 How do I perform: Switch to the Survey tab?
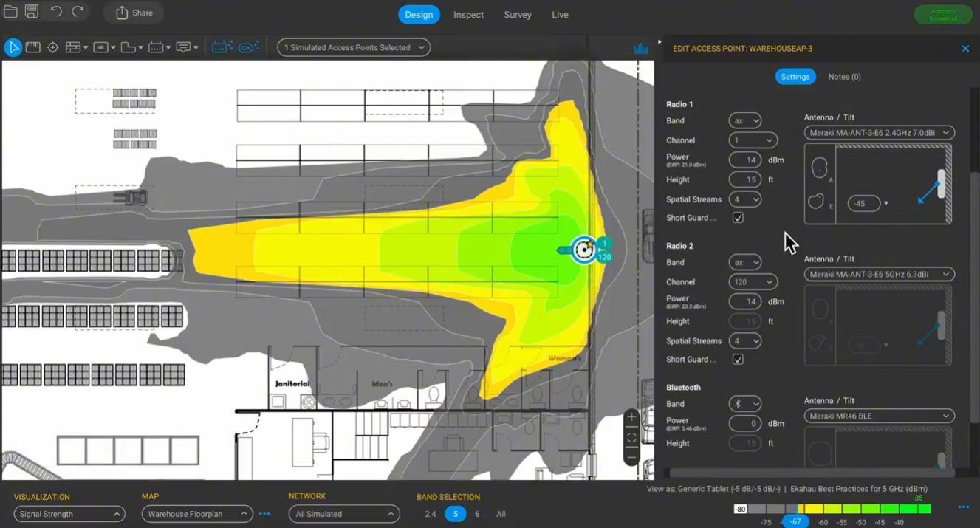517,15
